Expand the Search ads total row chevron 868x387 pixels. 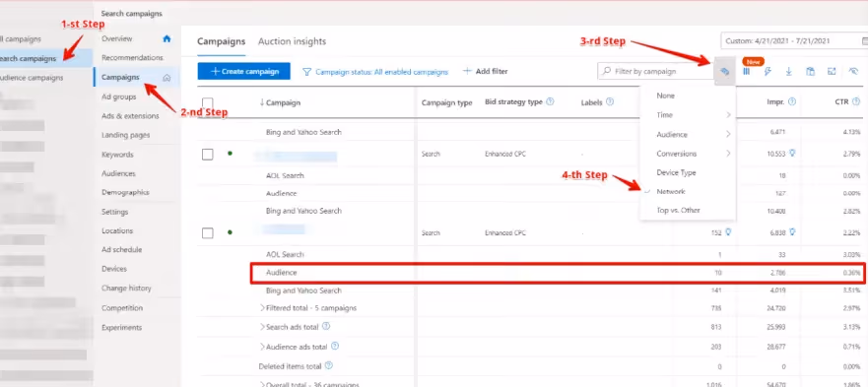262,327
